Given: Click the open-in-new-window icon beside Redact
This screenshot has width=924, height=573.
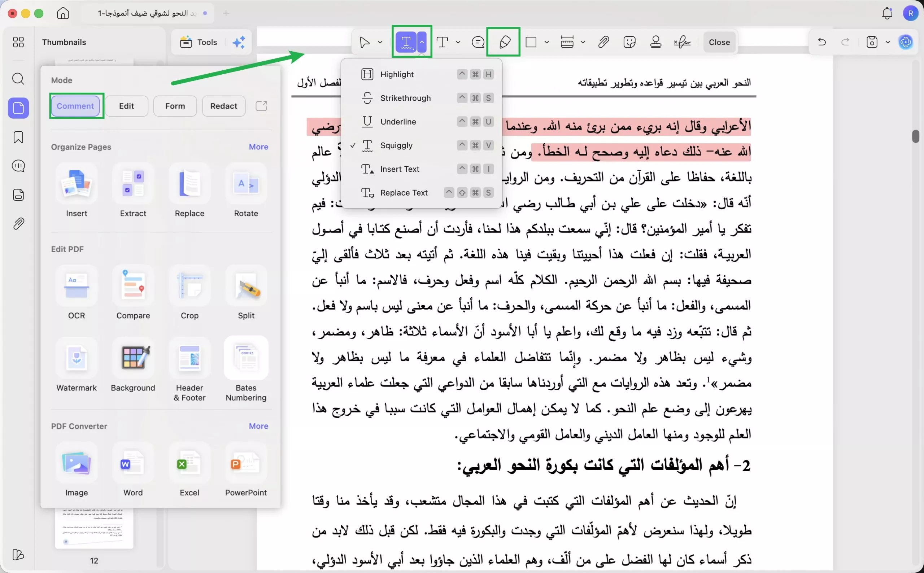Looking at the screenshot, I should (x=262, y=106).
